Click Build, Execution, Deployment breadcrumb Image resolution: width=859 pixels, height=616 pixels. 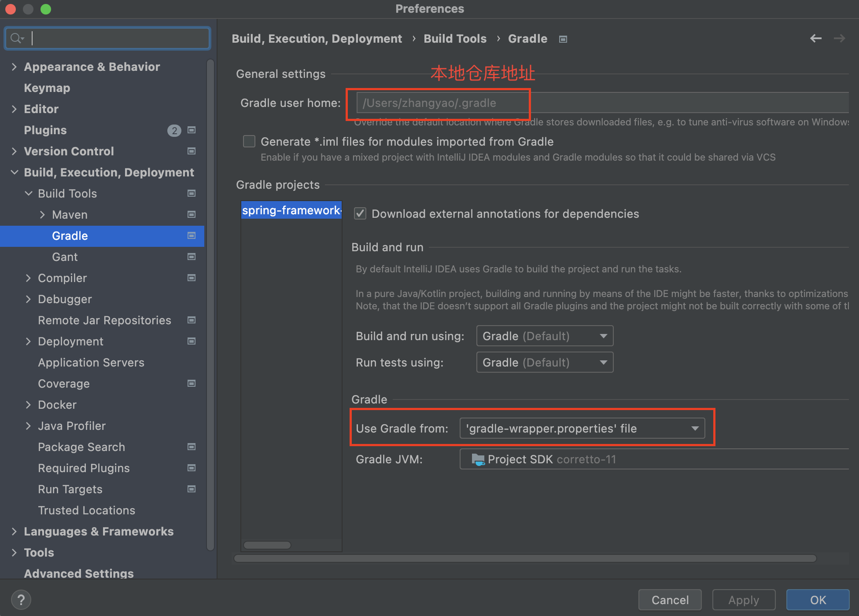[317, 39]
